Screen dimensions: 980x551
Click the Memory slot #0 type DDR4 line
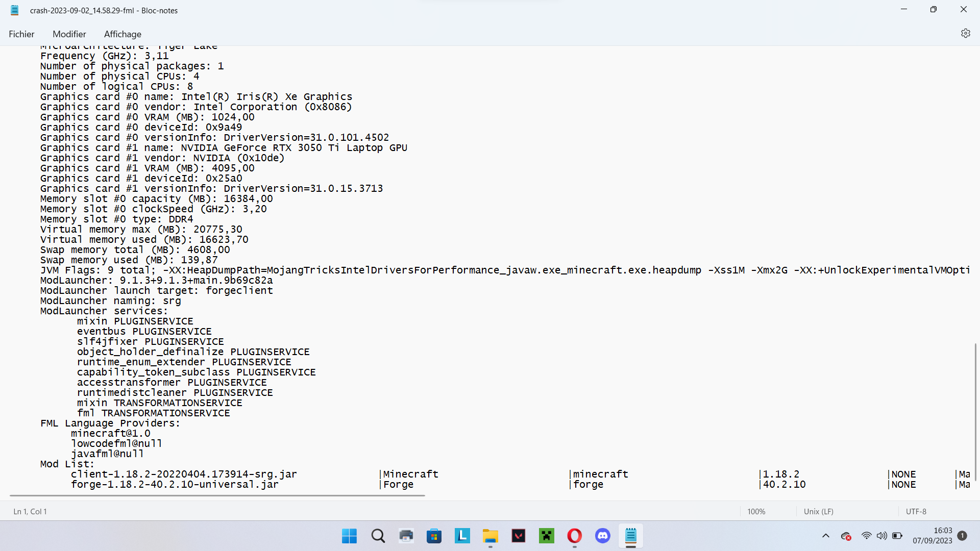[117, 219]
